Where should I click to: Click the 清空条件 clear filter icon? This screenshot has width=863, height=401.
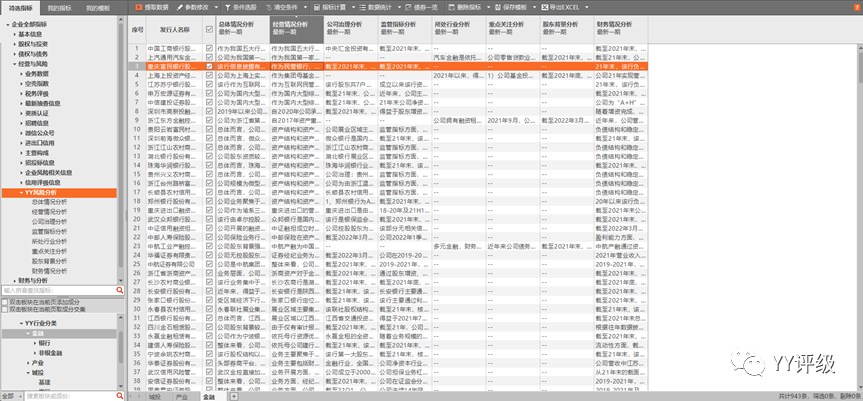click(x=269, y=8)
